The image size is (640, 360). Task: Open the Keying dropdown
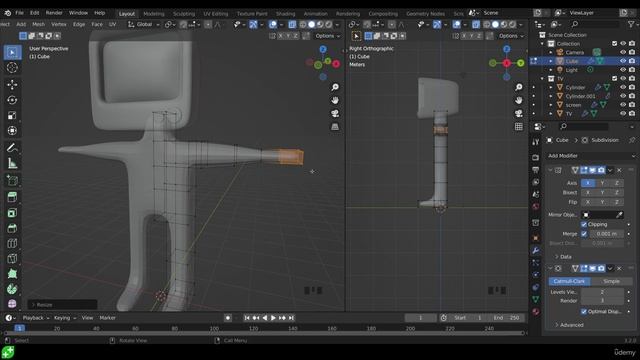tap(65, 318)
